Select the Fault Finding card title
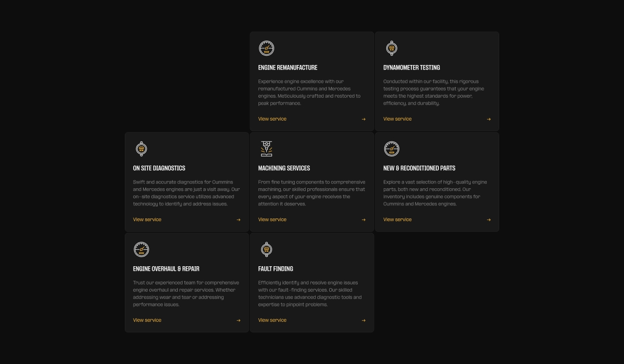The width and height of the screenshot is (624, 364). coord(276,269)
